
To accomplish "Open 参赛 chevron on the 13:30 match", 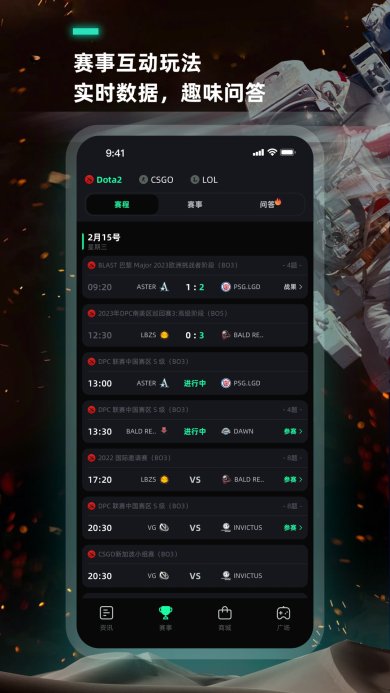I will (293, 431).
